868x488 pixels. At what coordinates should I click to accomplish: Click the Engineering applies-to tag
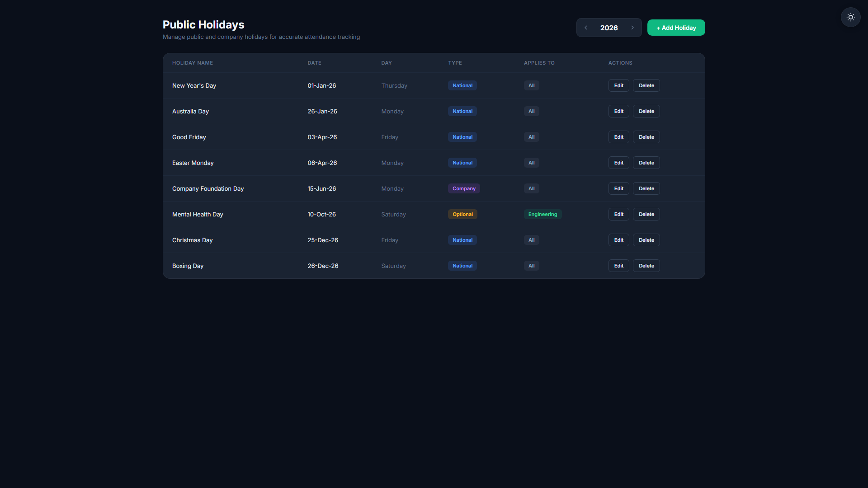point(542,214)
